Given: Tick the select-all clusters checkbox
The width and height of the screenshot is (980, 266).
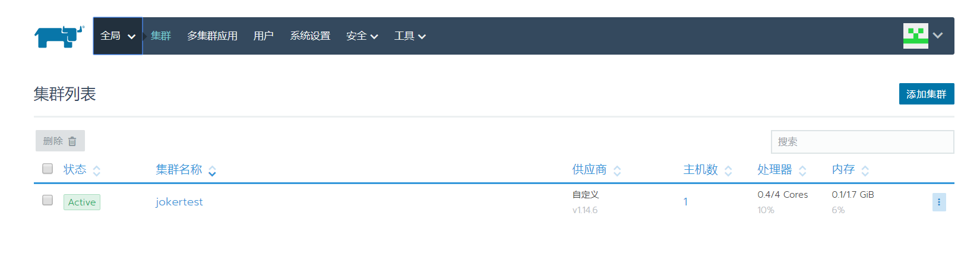Looking at the screenshot, I should click(x=48, y=169).
